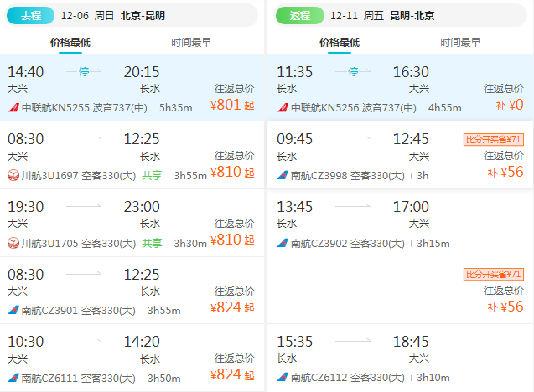Click the 共享 codeshare label on 3U1697

(x=152, y=176)
